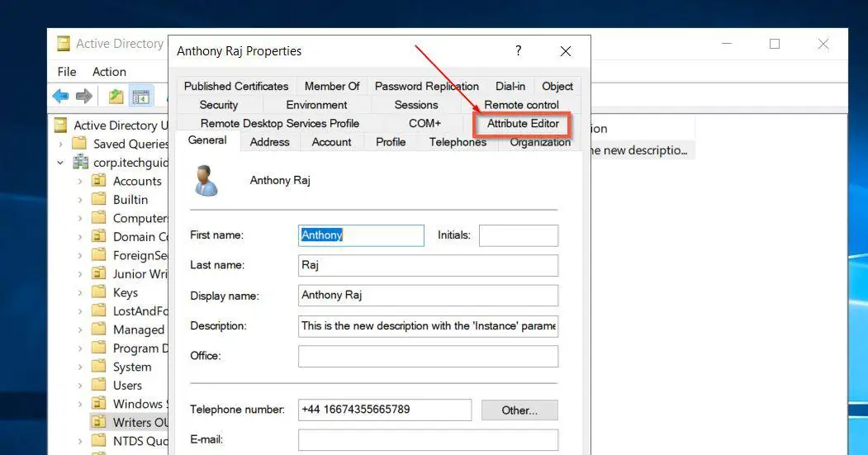Open the Organization tab

pyautogui.click(x=540, y=142)
